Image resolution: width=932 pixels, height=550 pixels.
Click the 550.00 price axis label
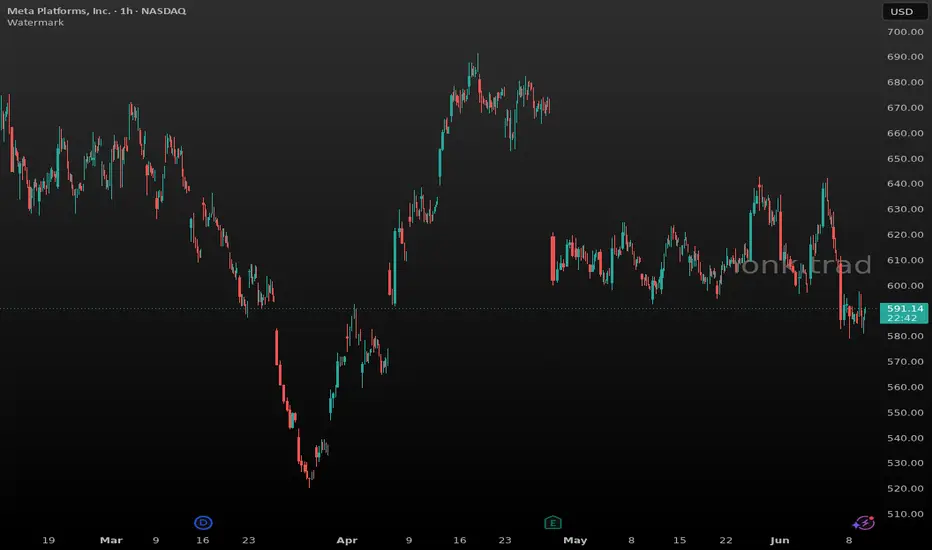tap(905, 413)
